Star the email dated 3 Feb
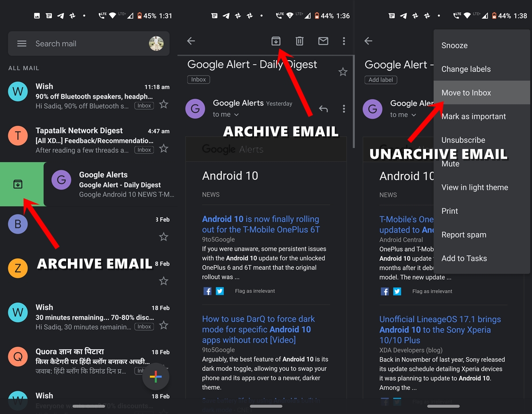 point(164,237)
